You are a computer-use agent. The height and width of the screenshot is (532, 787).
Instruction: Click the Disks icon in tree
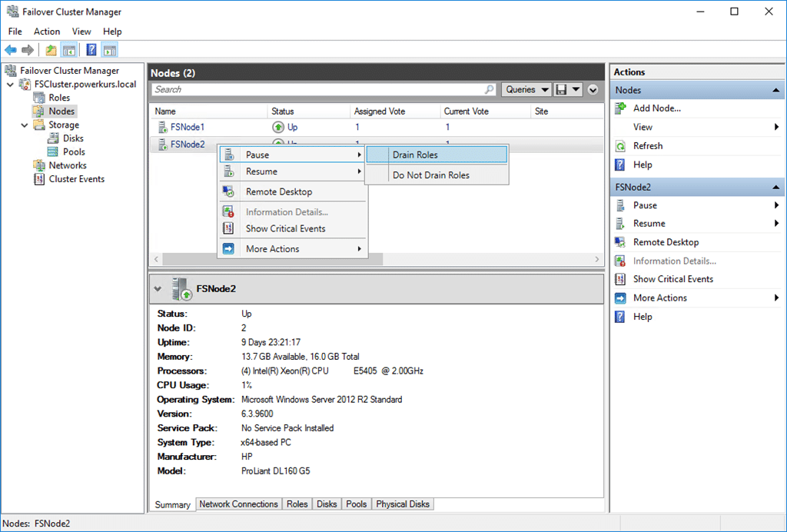53,138
